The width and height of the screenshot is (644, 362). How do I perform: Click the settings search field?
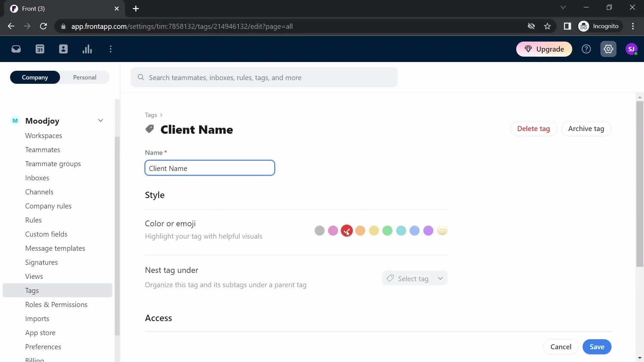tap(264, 77)
